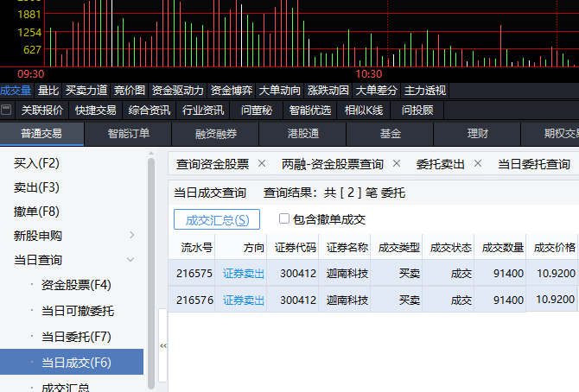Select 成交汇总 in the sidebar tree

(66, 387)
